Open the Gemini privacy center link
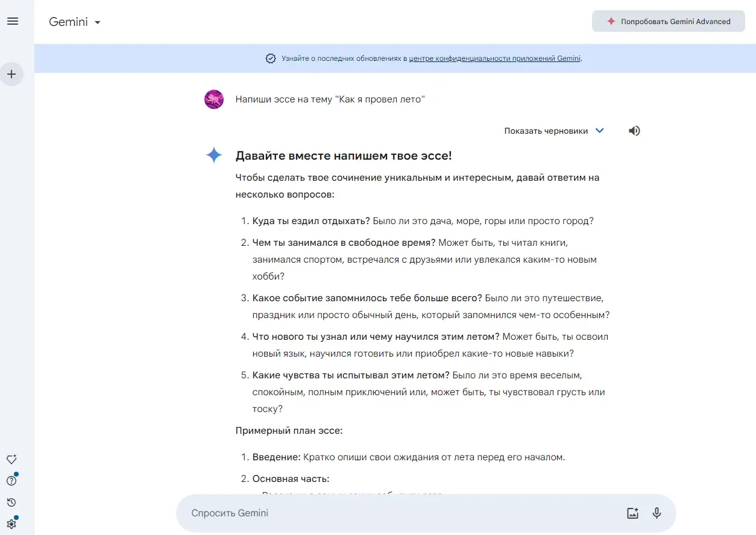Screen dimensions: 756x535 494,58
